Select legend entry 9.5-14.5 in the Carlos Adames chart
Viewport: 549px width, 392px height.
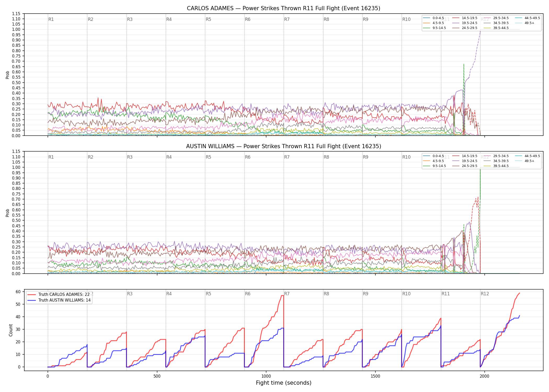434,28
